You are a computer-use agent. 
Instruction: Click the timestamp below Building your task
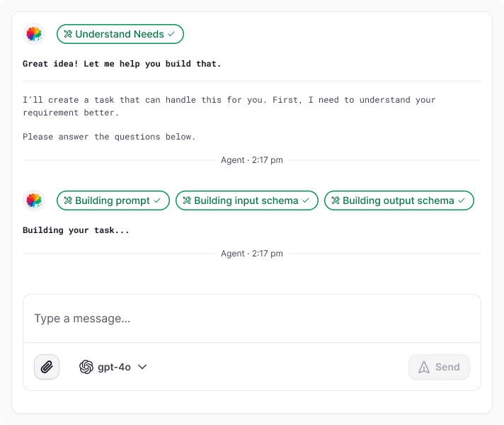(x=251, y=254)
